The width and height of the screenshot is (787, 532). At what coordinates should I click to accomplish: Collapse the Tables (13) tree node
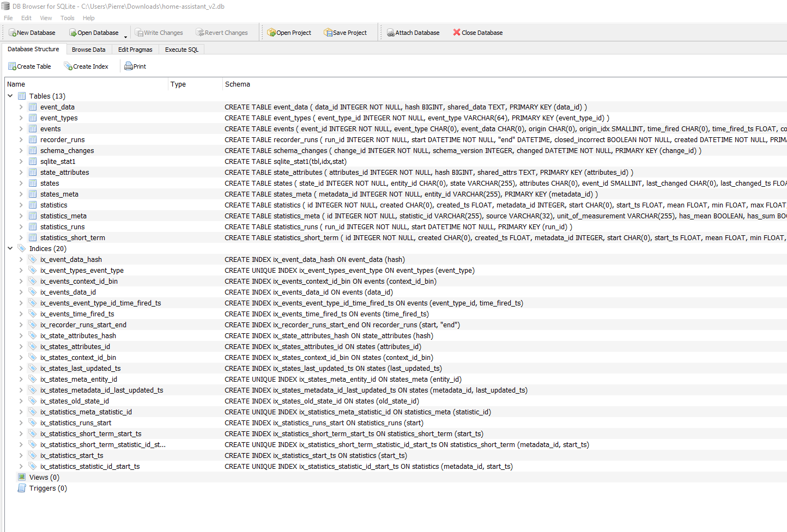click(10, 96)
